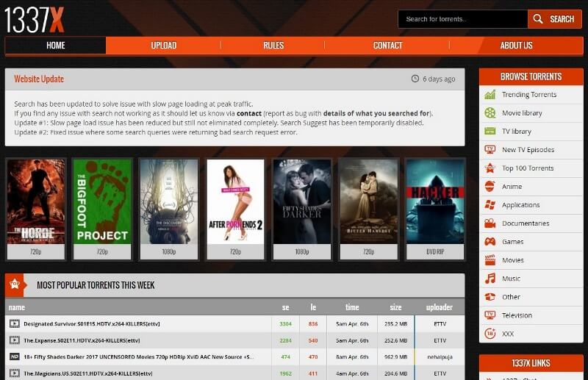Image resolution: width=588 pixels, height=380 pixels.
Task: Click the TV library icon
Action: coord(490,132)
